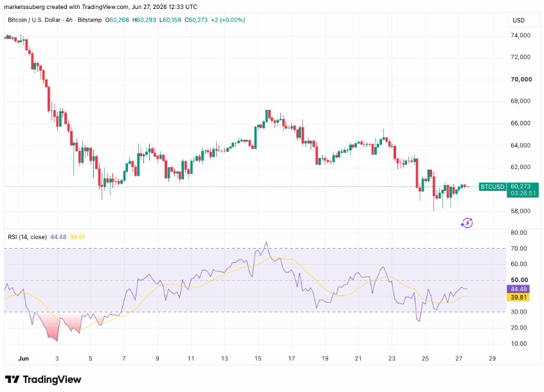Click the high value H60,293
This screenshot has width=544, height=392.
click(144, 20)
